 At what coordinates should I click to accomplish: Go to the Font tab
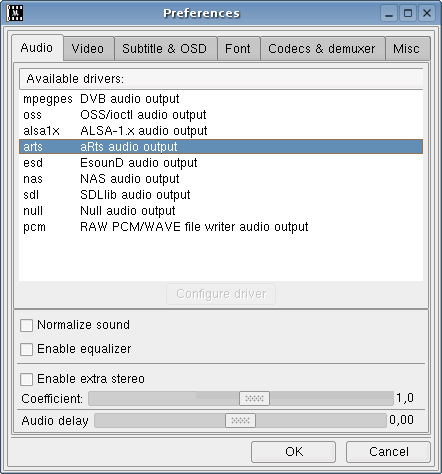[x=238, y=49]
